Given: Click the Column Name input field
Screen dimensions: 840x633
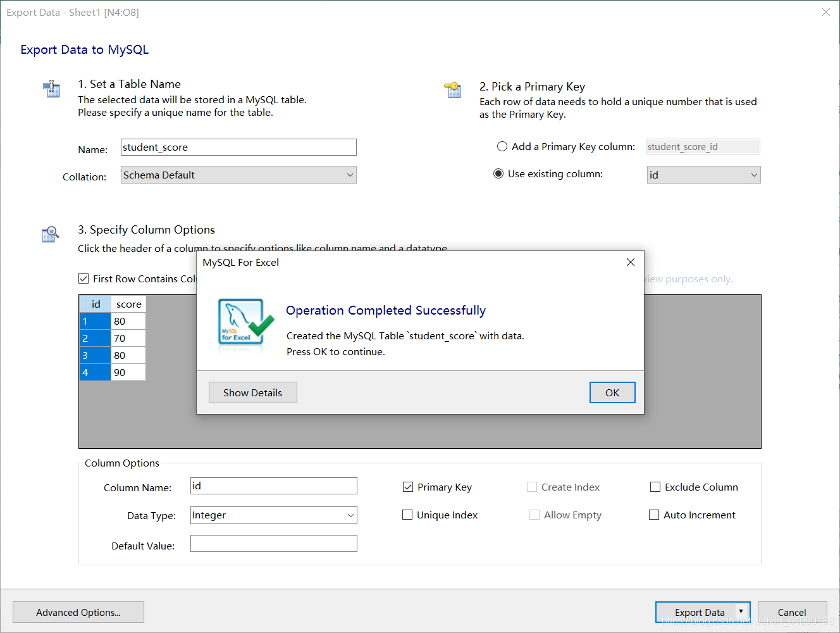Looking at the screenshot, I should pyautogui.click(x=274, y=486).
